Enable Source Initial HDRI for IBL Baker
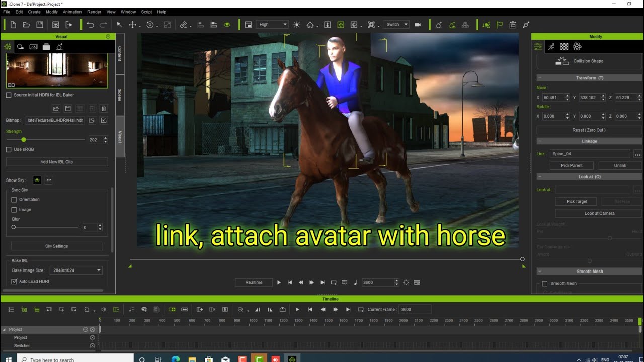The height and width of the screenshot is (362, 644). pos(9,95)
